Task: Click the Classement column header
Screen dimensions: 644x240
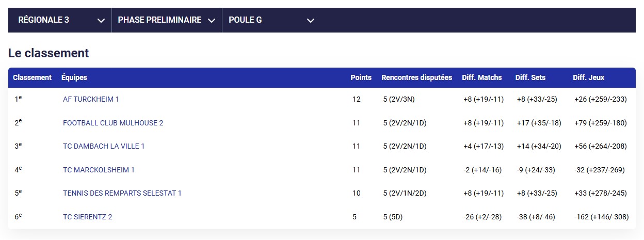Action: coord(32,77)
